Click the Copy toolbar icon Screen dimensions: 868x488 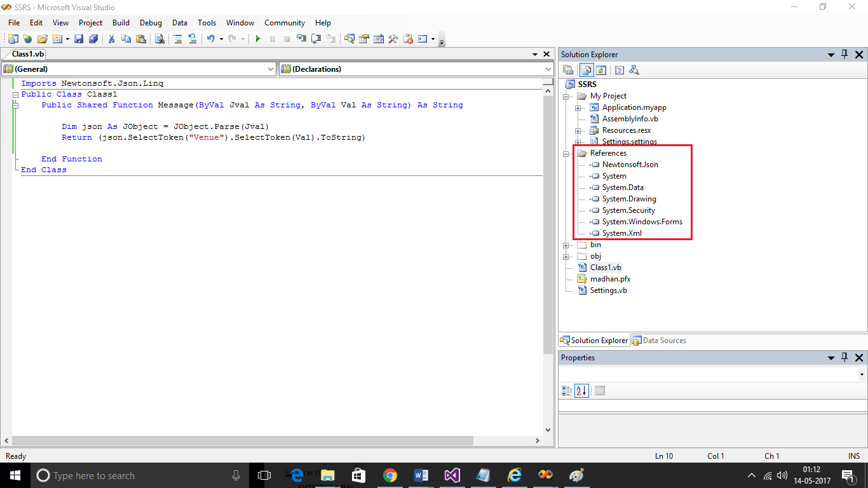pyautogui.click(x=126, y=39)
